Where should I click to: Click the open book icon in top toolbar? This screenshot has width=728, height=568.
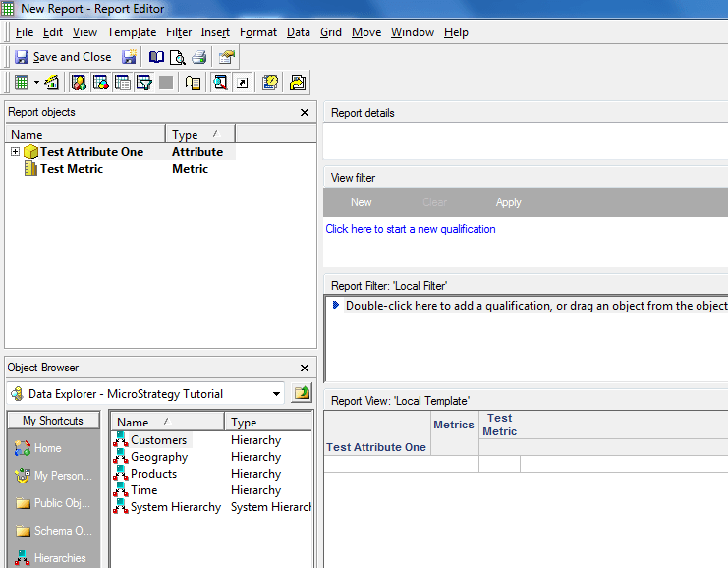coord(157,57)
